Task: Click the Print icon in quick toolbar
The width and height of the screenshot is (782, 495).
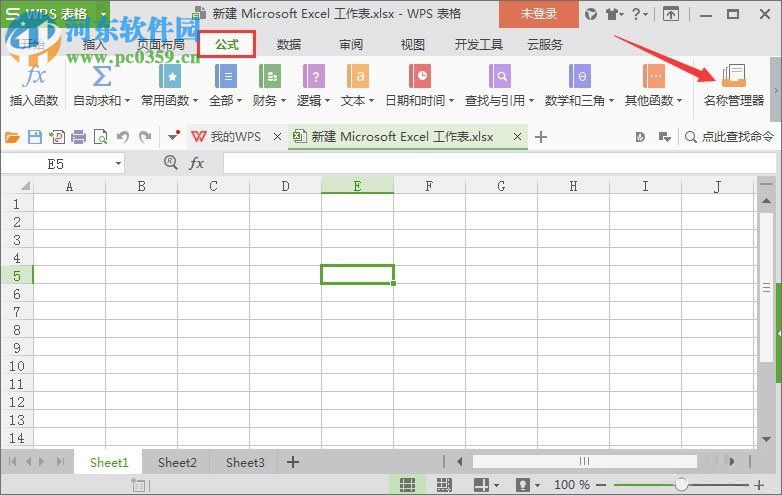Action: click(x=78, y=137)
